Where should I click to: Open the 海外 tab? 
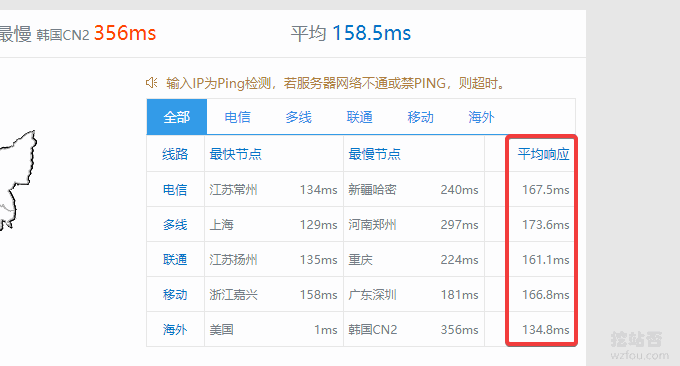[x=481, y=117]
